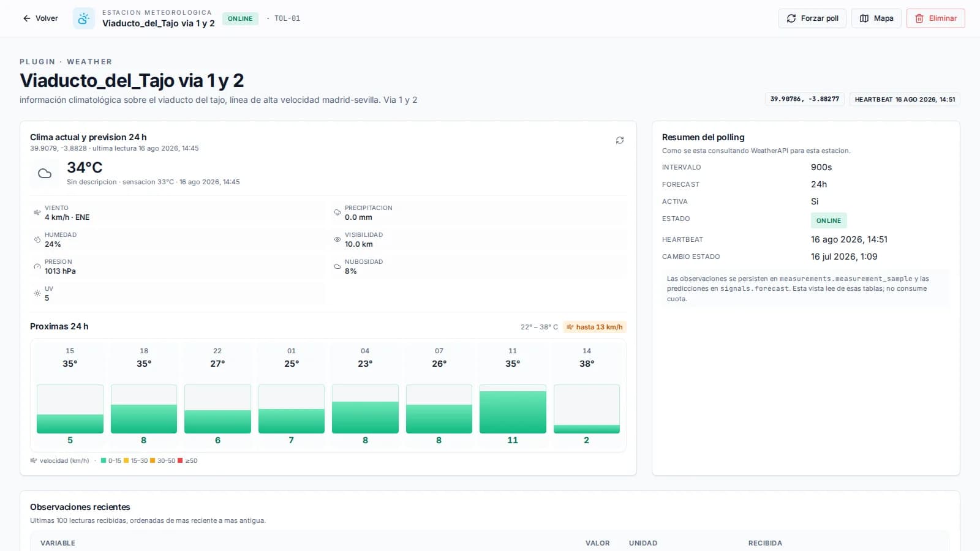Click the green 0-15 legend swatch
This screenshot has height=551, width=980.
tap(104, 460)
